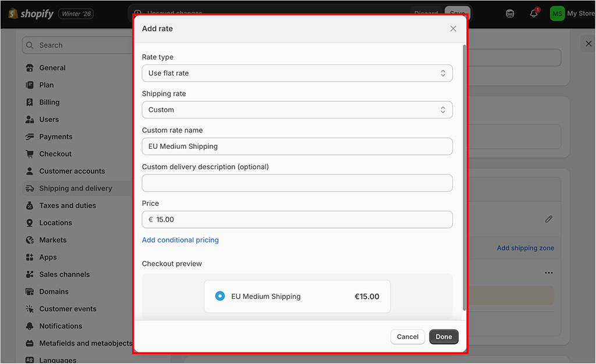Viewport: 596px width, 364px height.
Task: Click inside the Custom delivery description field
Action: tap(297, 183)
